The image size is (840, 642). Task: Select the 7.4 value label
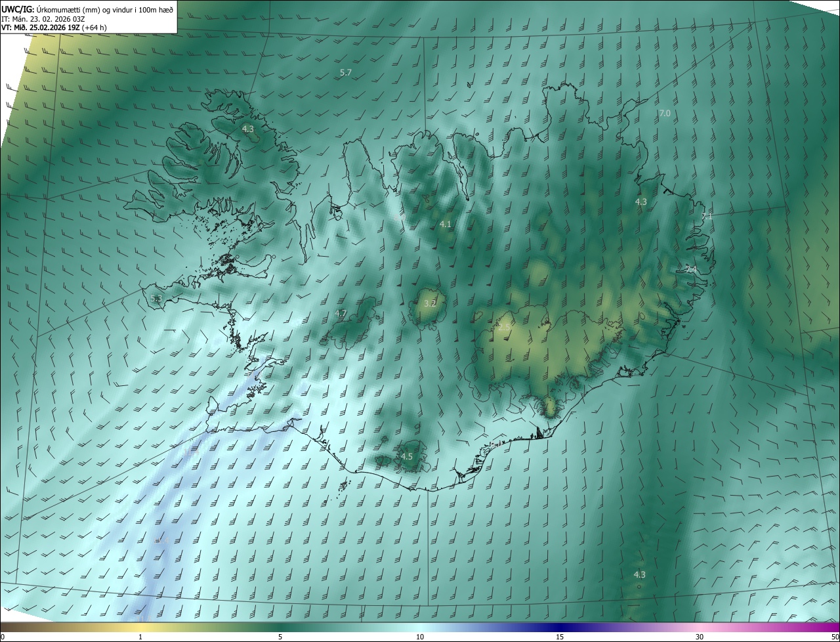pyautogui.click(x=691, y=270)
